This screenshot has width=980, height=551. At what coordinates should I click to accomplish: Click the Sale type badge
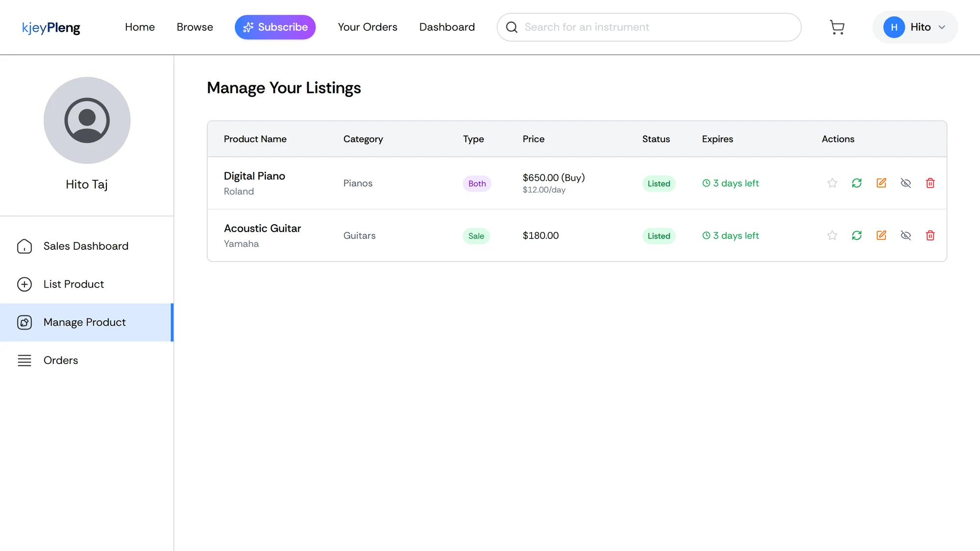pyautogui.click(x=476, y=236)
